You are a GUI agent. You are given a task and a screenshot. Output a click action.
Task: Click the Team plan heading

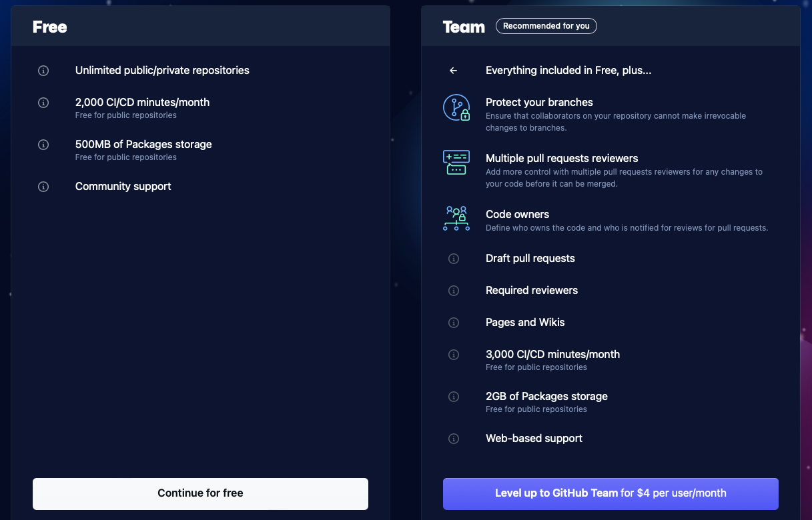[464, 27]
